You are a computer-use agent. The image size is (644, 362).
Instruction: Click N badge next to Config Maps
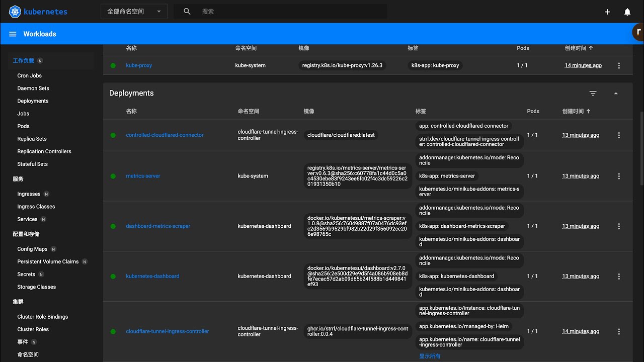53,249
